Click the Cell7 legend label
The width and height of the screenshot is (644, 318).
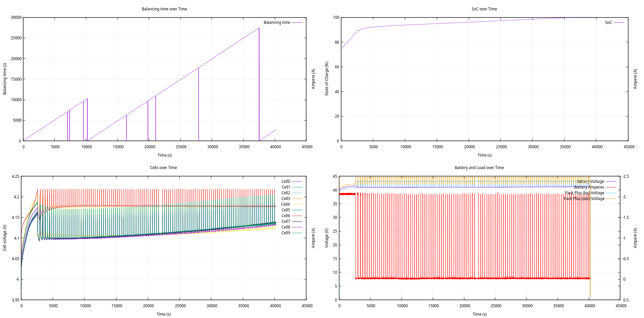286,222
